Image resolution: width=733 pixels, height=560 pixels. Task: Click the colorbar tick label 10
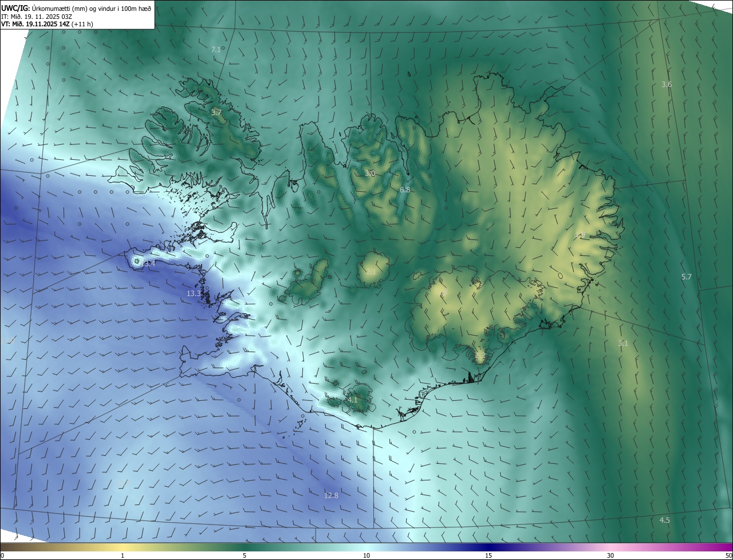click(x=366, y=555)
